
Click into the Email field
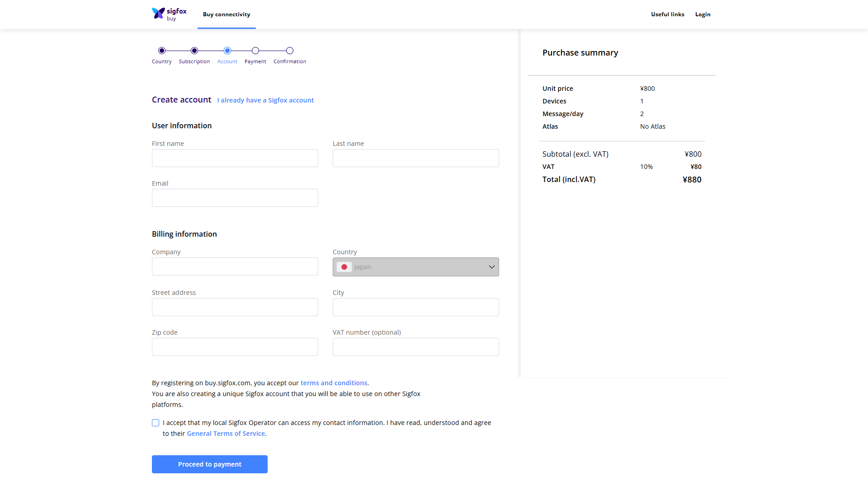point(235,198)
